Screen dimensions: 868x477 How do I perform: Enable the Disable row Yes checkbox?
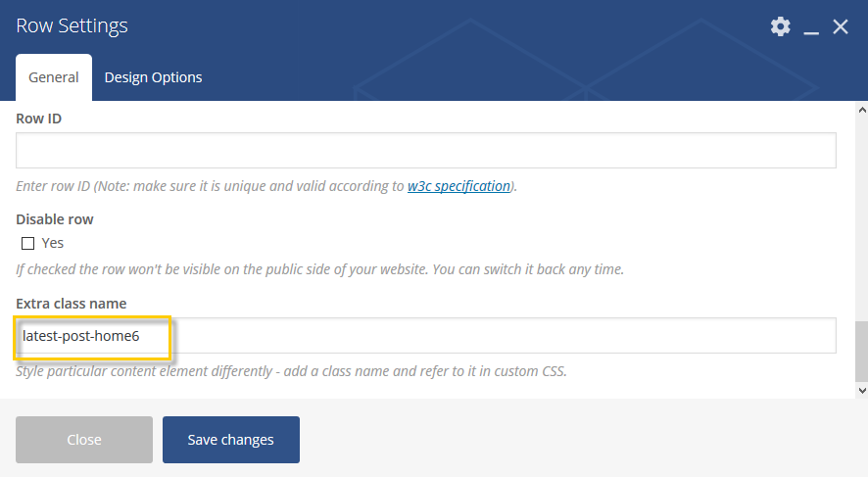[27, 244]
